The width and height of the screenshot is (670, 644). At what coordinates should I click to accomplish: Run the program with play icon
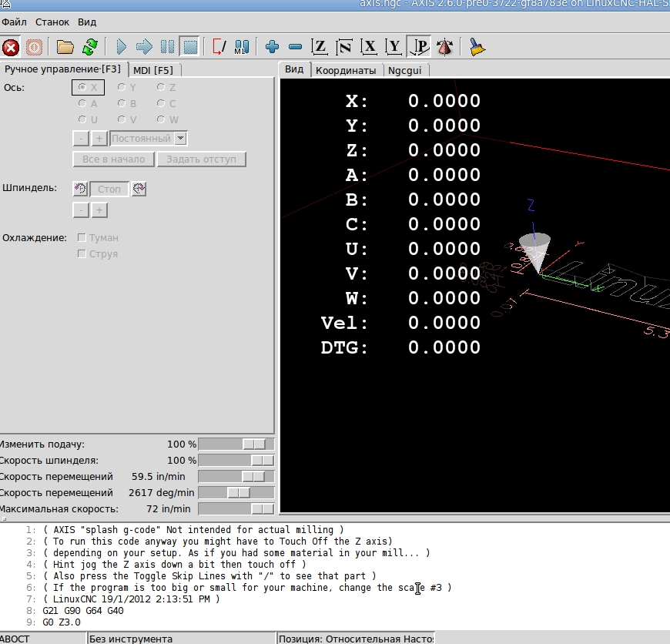[x=122, y=47]
